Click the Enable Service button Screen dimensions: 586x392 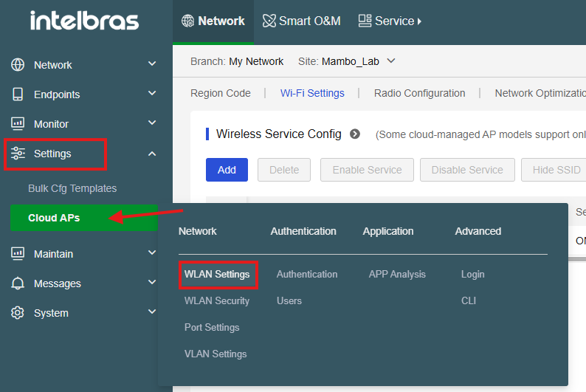pyautogui.click(x=367, y=170)
